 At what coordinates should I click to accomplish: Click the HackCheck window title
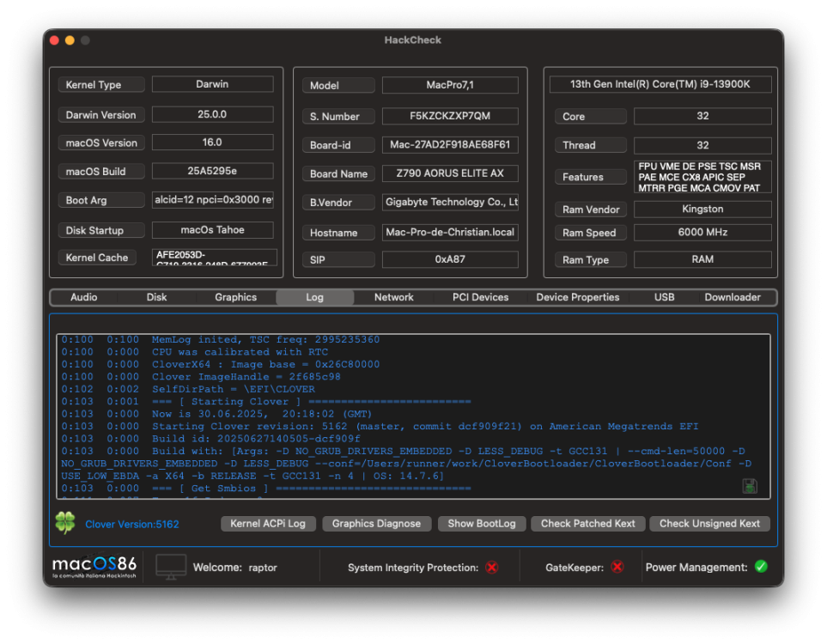413,40
